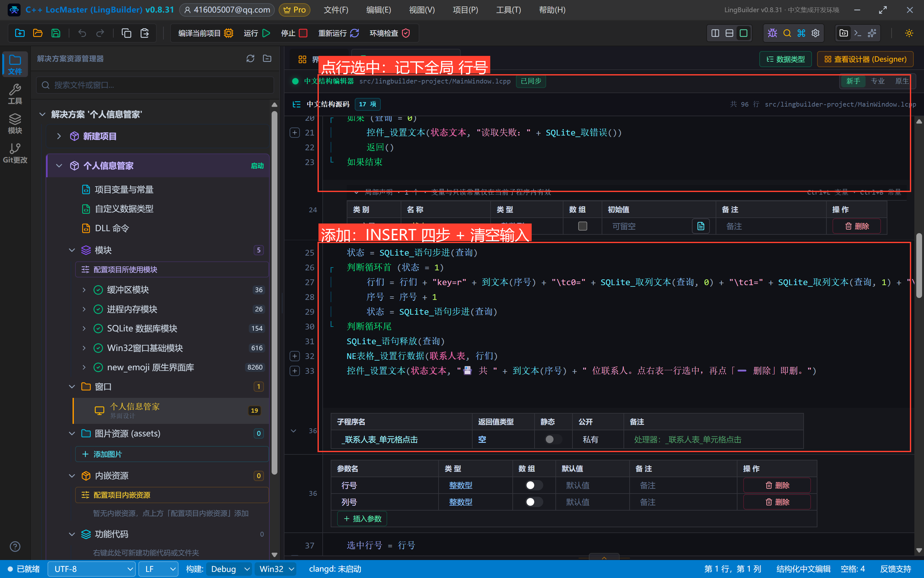Toggle 数组 switch for 列号 parameter
This screenshot has width=924, height=578.
point(534,502)
